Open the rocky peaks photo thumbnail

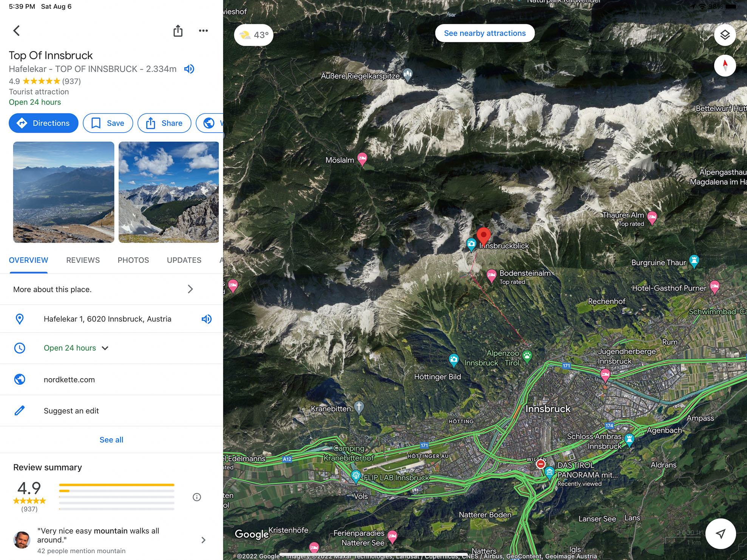(169, 192)
